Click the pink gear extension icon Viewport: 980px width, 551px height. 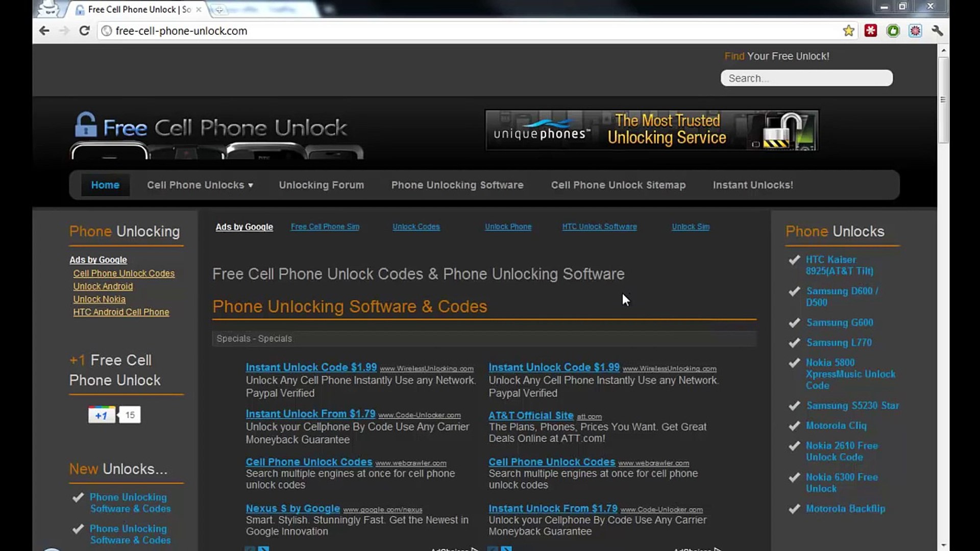pyautogui.click(x=915, y=31)
